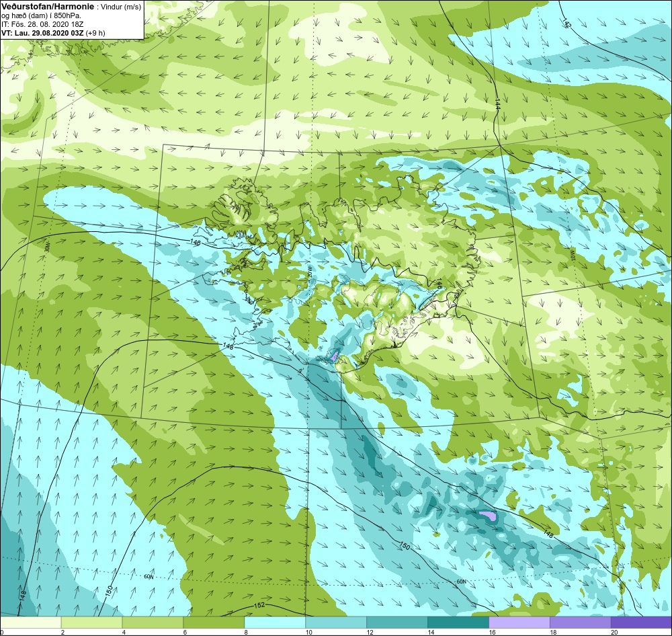Viewport: 672px width, 636px height.
Task: Select the 'VT: Lau. 29.08.2020 03Z' valid time
Action: tap(42, 33)
